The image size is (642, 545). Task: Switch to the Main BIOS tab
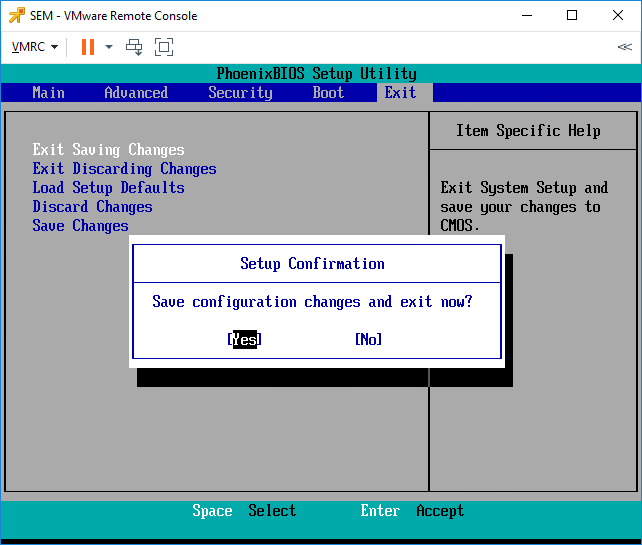pos(48,93)
